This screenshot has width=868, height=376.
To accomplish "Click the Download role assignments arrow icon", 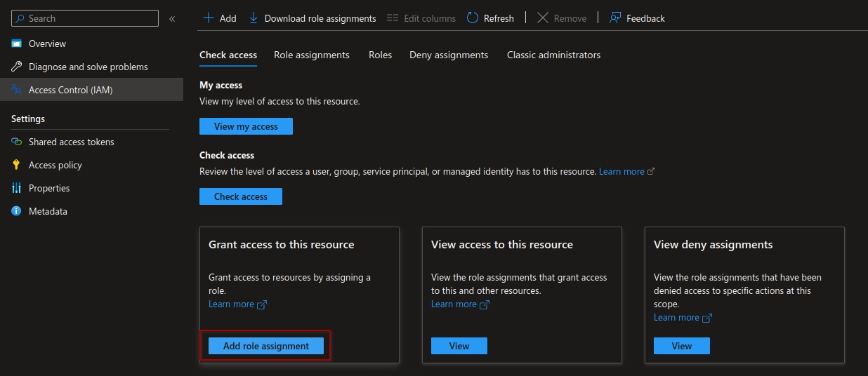I will coord(254,18).
